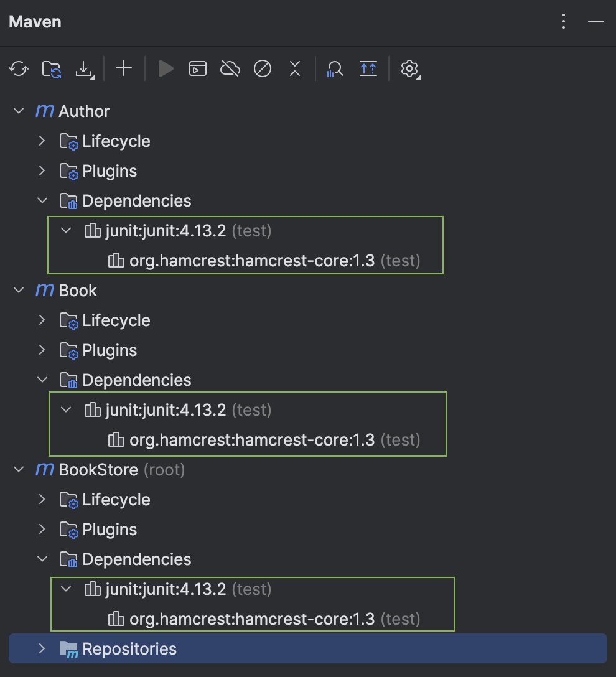Screen dimensions: 616x677
Task: Open the dependency analyzer
Action: 334,68
